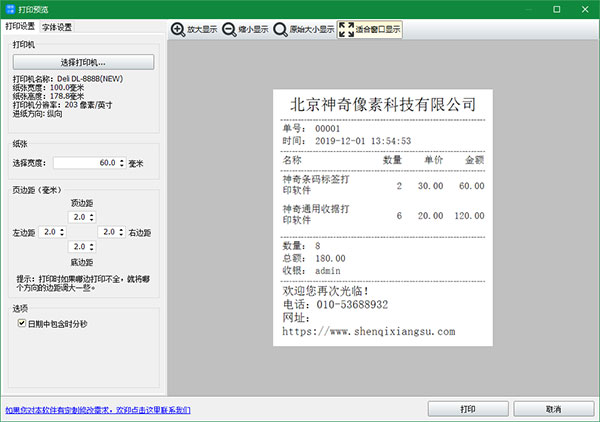Click the 选择打印机... button
600x422 pixels.
coord(83,62)
